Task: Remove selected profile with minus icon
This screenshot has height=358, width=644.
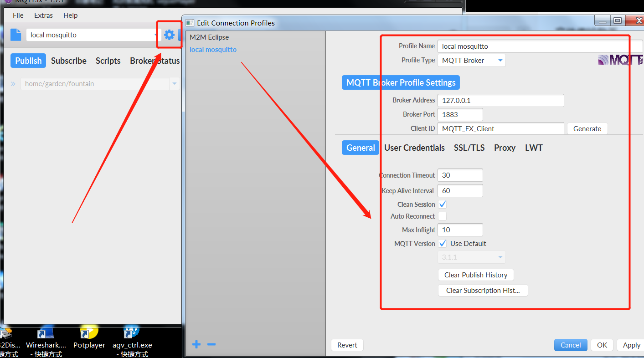Action: point(211,344)
